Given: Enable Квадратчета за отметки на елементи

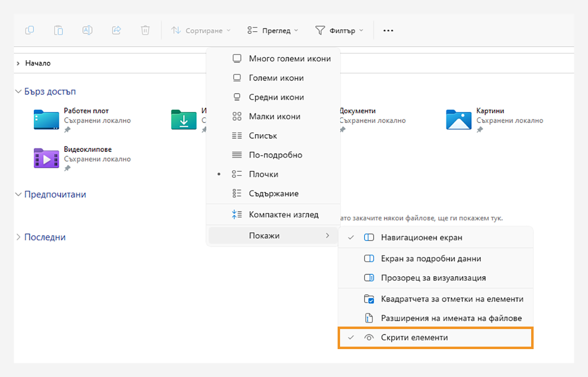Looking at the screenshot, I should 452,299.
